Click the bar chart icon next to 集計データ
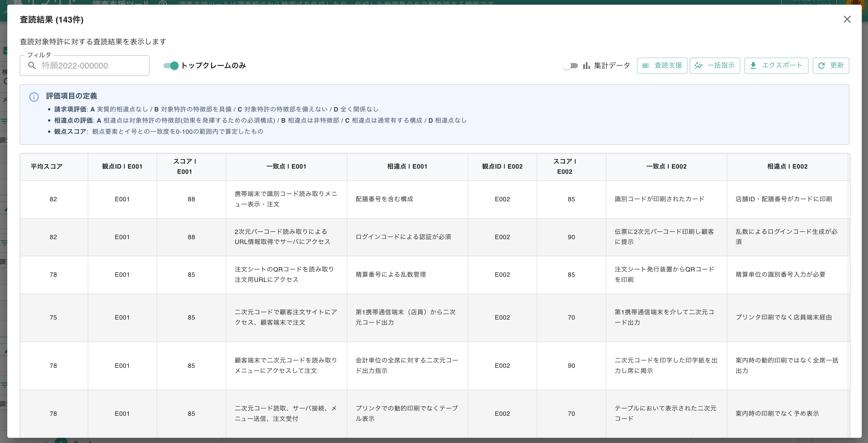868x443 pixels. pos(586,66)
